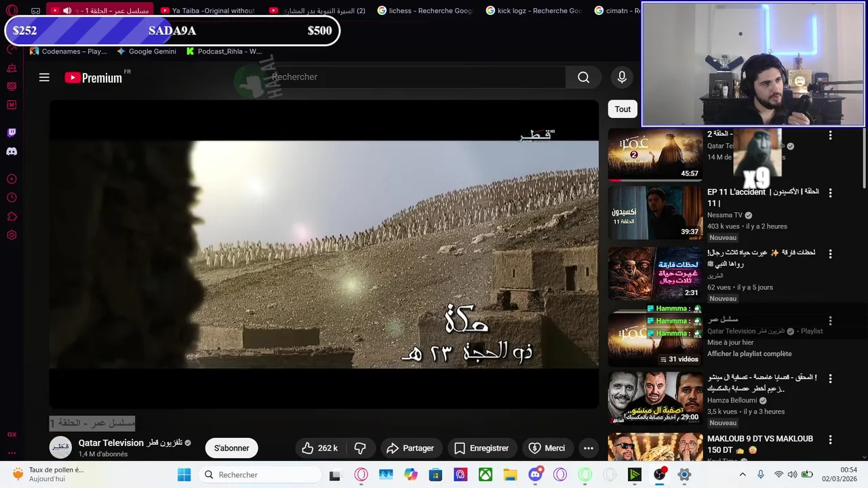
Task: Open options for MAKLOUB 9 DT video
Action: 830,440
